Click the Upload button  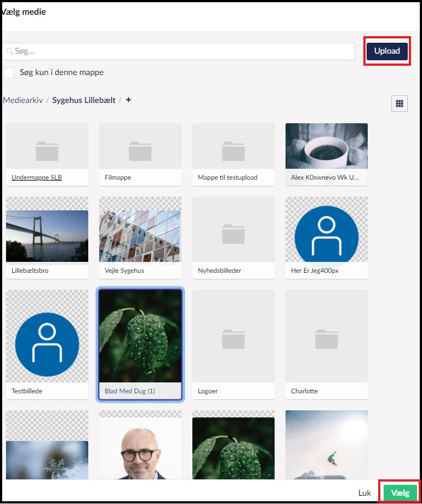(387, 51)
